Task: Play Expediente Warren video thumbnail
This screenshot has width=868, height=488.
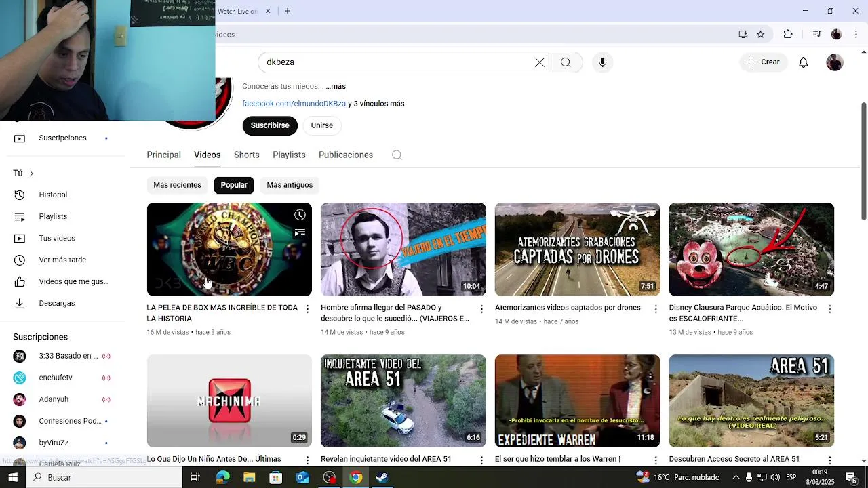Action: click(x=577, y=401)
